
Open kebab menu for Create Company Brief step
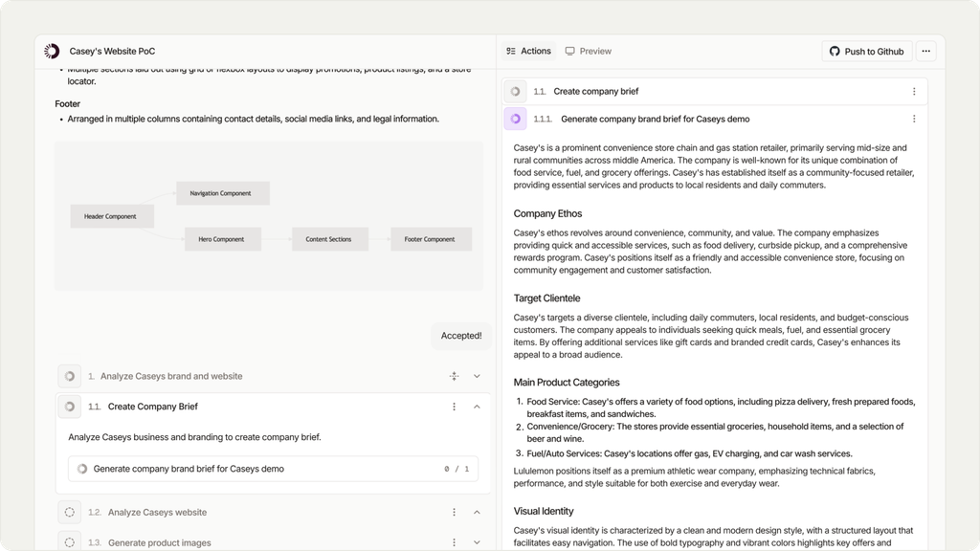[455, 407]
